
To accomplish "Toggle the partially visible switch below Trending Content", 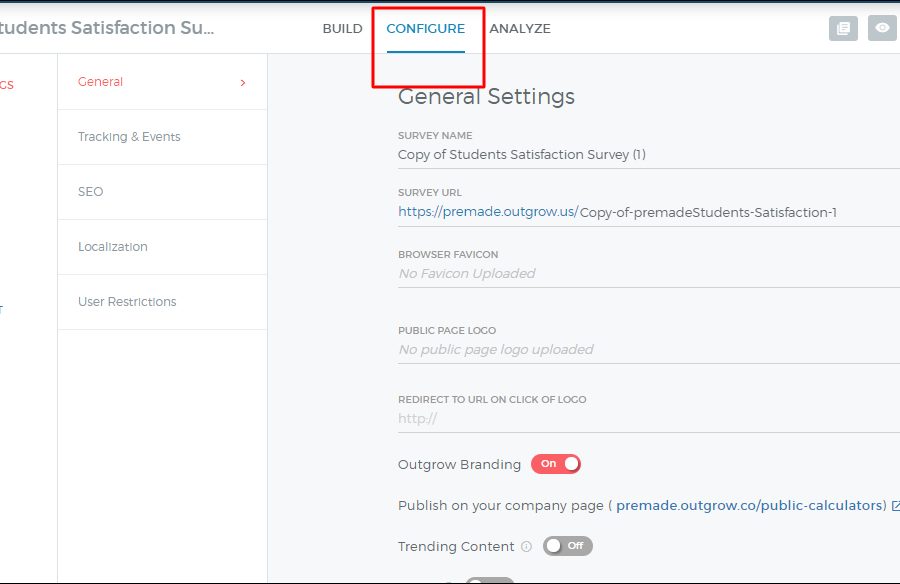I will click(489, 580).
